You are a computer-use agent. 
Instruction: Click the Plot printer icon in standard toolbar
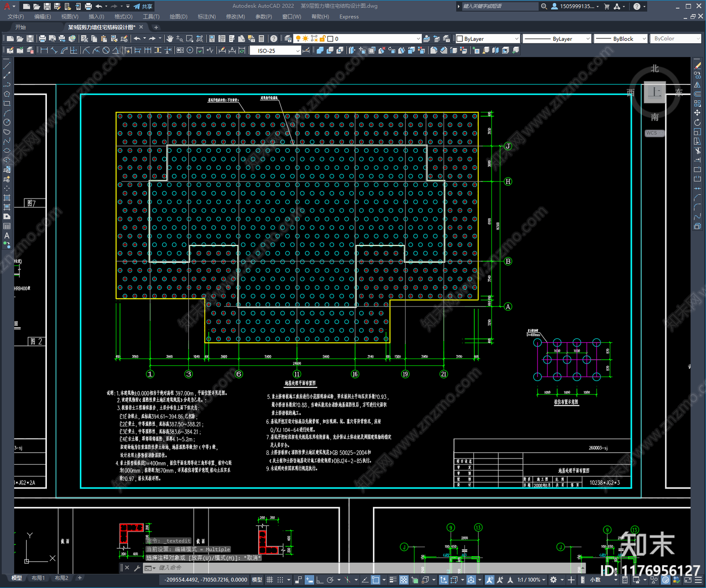42,39
